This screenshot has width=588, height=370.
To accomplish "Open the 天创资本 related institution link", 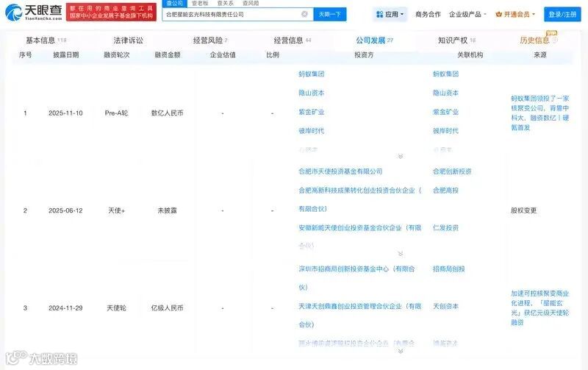I will pos(445,306).
